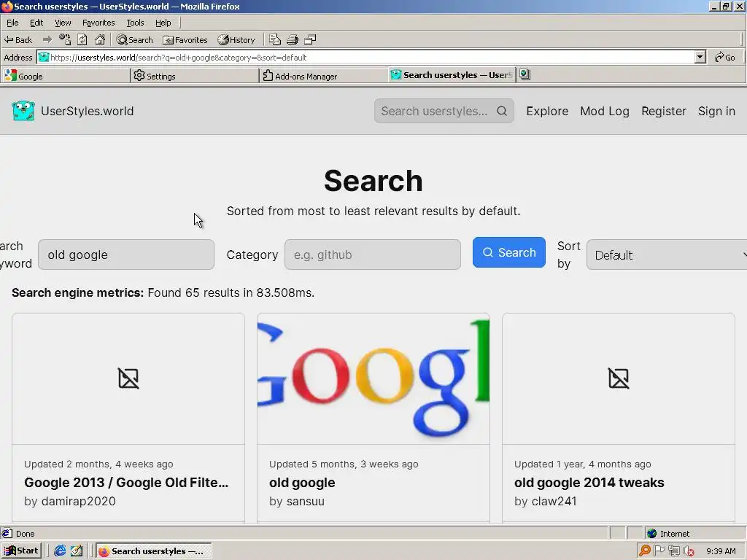747x560 pixels.
Task: Select the Search userstyles tab
Action: [452, 75]
